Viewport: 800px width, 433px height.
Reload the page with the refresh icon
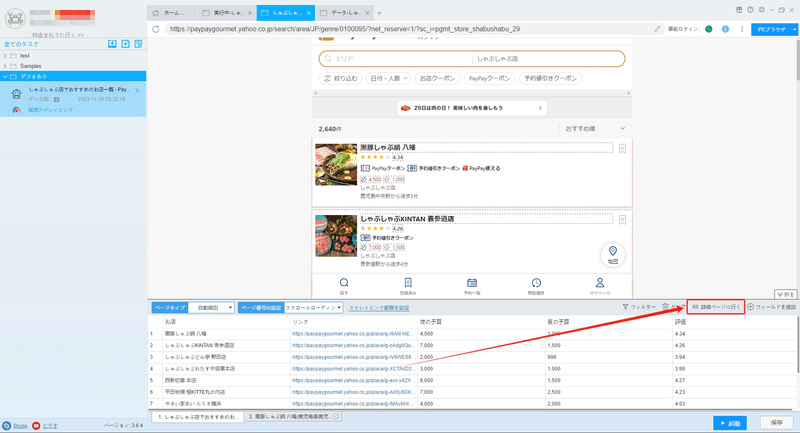(x=156, y=29)
